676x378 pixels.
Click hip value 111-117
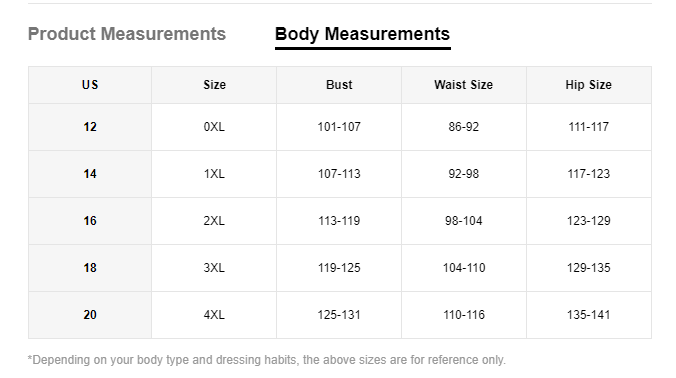[589, 127]
